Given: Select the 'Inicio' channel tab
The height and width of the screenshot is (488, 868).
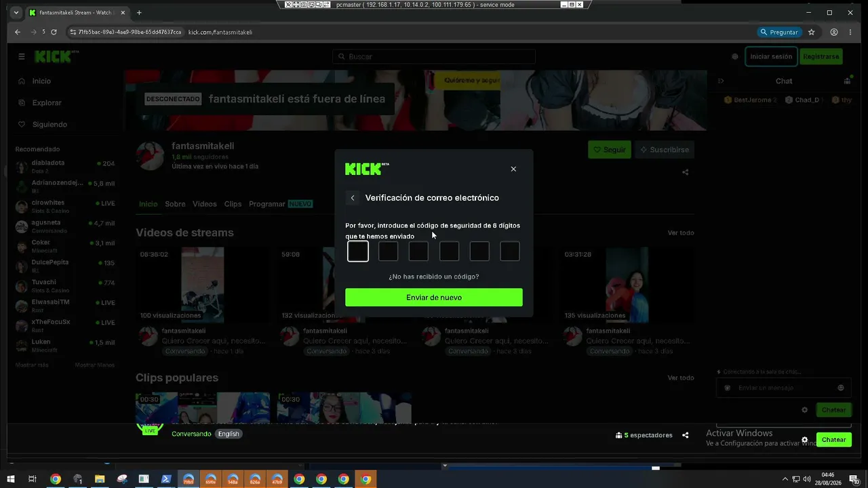Looking at the screenshot, I should [148, 204].
